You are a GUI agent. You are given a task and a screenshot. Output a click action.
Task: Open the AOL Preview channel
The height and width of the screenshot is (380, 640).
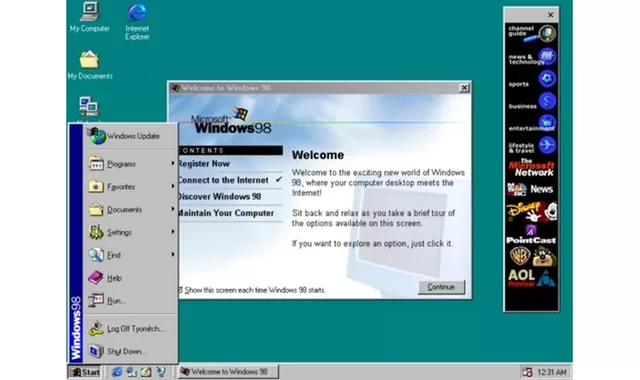tap(531, 278)
